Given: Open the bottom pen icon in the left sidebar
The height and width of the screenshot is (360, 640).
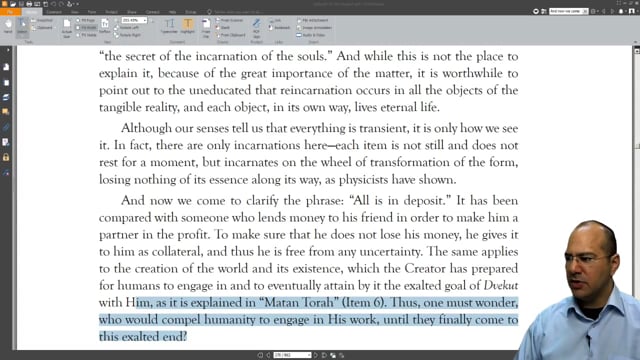Looking at the screenshot, I should [x=6, y=172].
